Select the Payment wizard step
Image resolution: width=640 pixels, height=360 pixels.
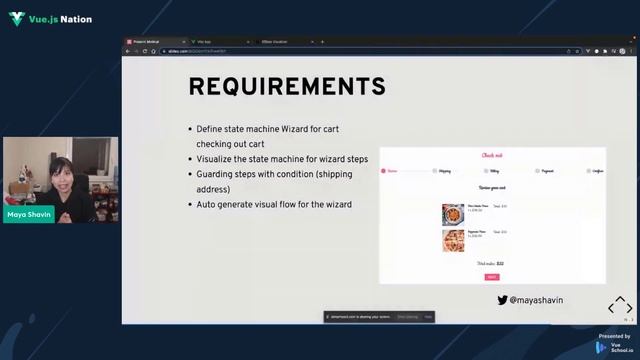coord(544,171)
